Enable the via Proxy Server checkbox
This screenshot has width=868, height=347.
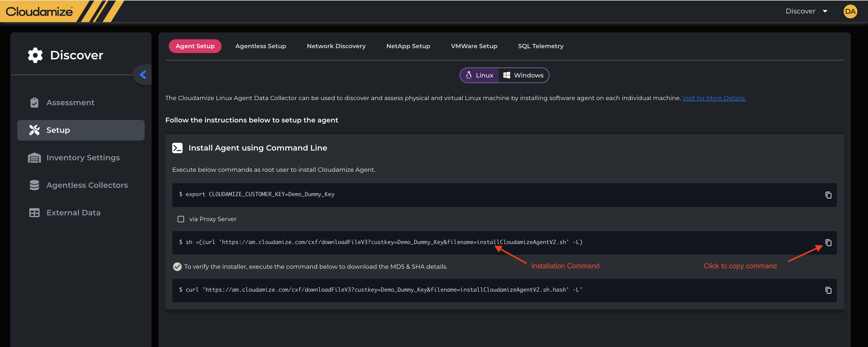coord(181,219)
